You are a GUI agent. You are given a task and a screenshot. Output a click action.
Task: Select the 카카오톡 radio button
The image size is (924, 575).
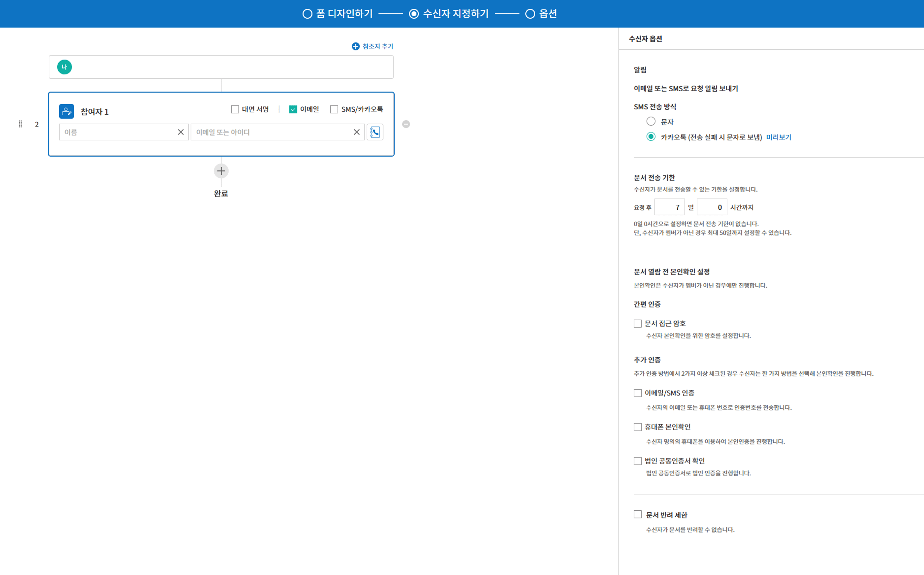[x=651, y=137]
